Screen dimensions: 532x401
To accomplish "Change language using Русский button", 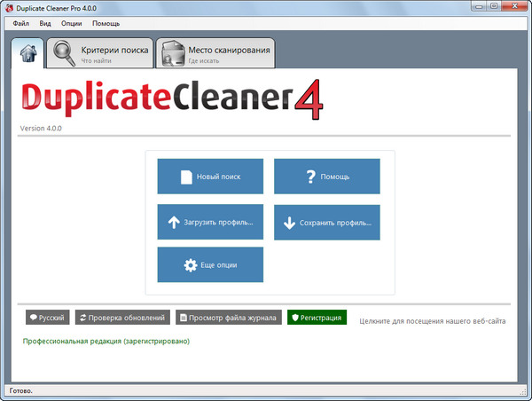I will [x=46, y=318].
